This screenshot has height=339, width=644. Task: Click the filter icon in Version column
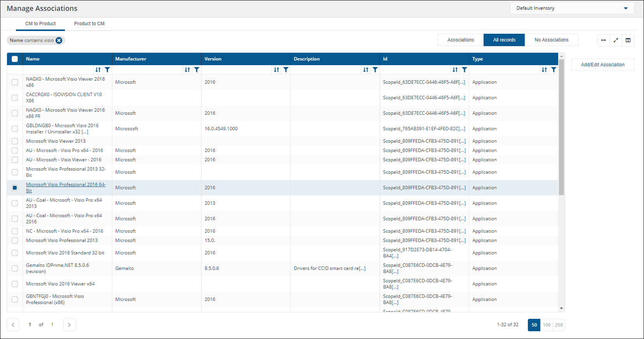coord(286,70)
